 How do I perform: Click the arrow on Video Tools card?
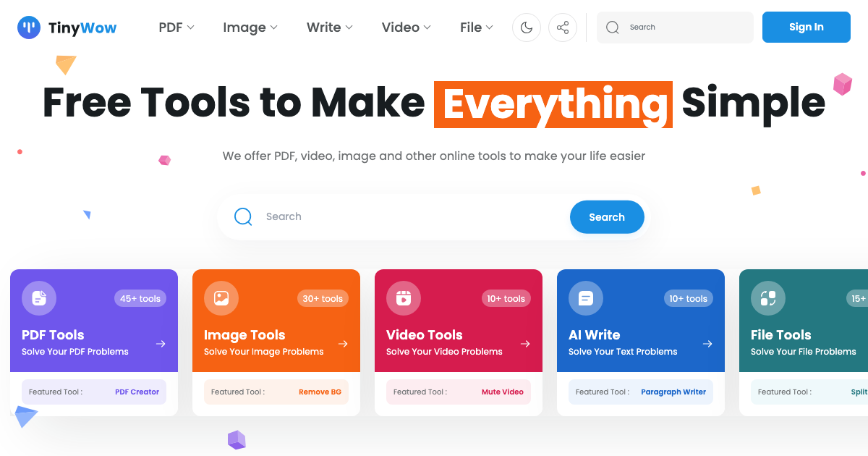526,344
